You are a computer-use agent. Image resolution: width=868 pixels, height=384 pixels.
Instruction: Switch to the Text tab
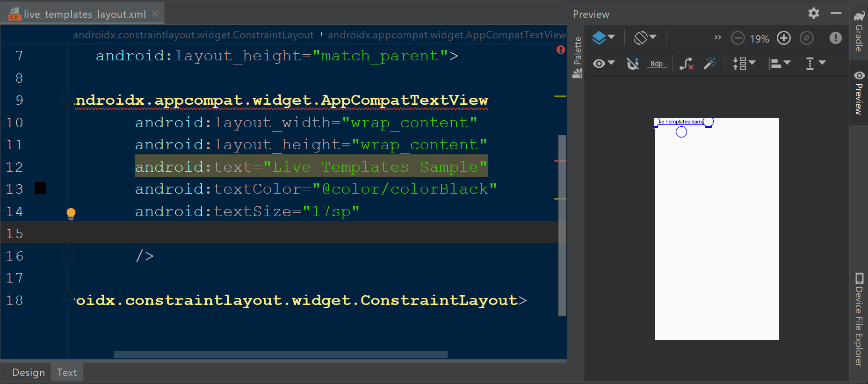click(x=67, y=372)
